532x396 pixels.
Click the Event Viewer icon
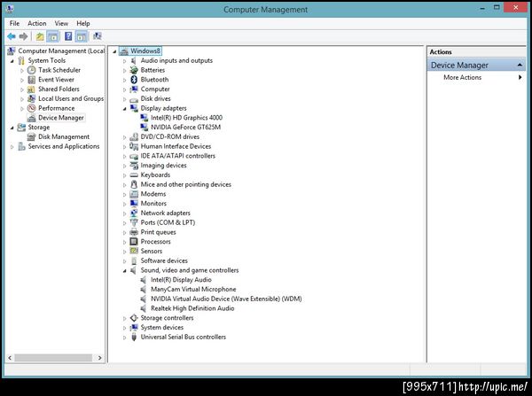[x=32, y=80]
